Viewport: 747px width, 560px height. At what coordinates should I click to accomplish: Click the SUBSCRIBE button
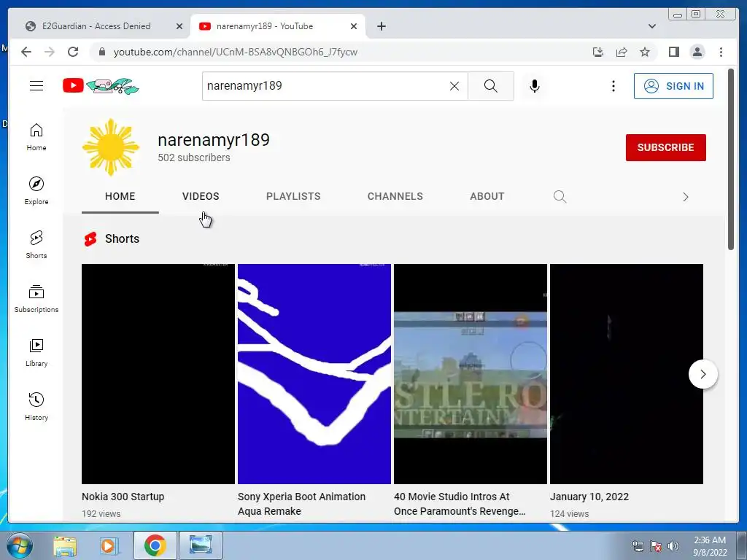click(665, 147)
